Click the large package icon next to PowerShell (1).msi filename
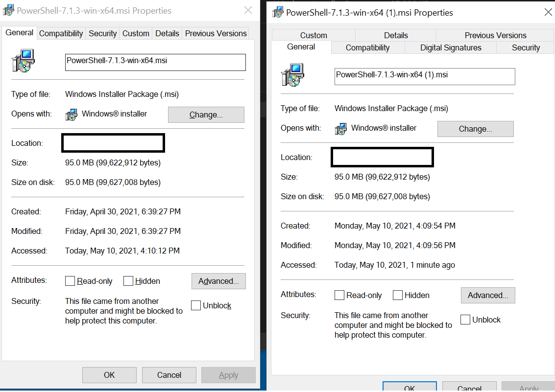555x392 pixels. [292, 74]
